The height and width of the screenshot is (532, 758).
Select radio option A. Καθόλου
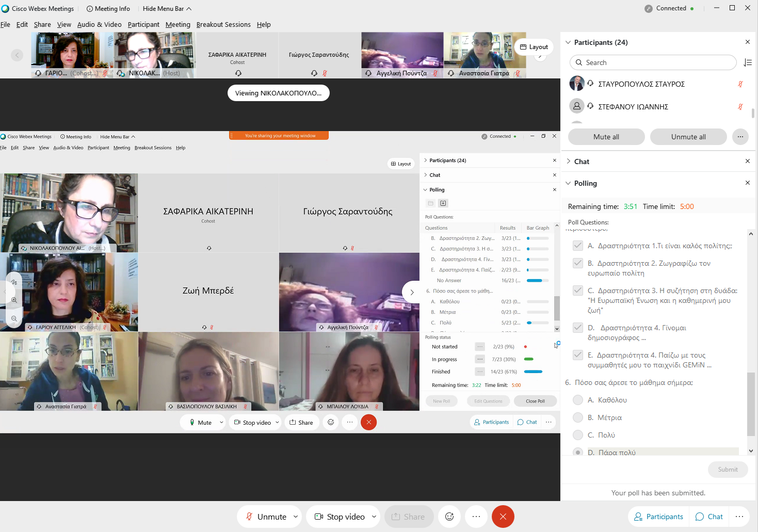coord(578,400)
